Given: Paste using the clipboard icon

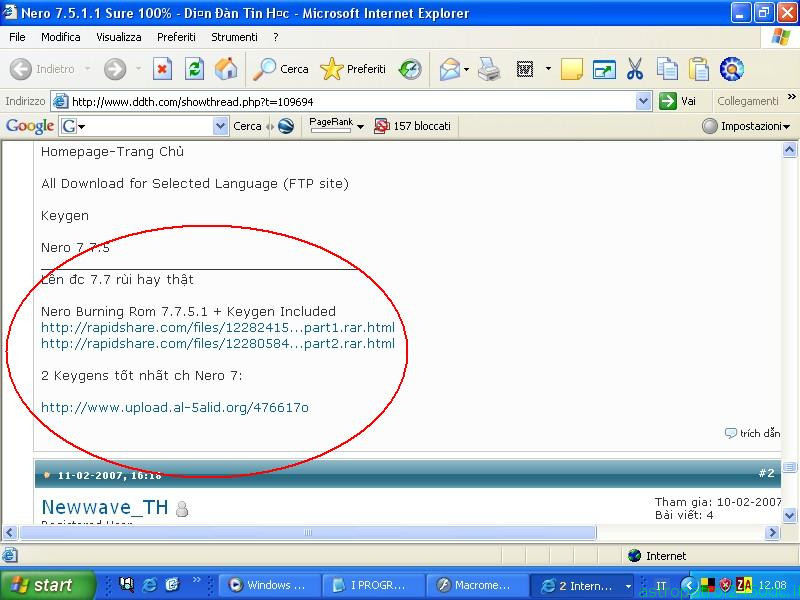Looking at the screenshot, I should (x=699, y=69).
